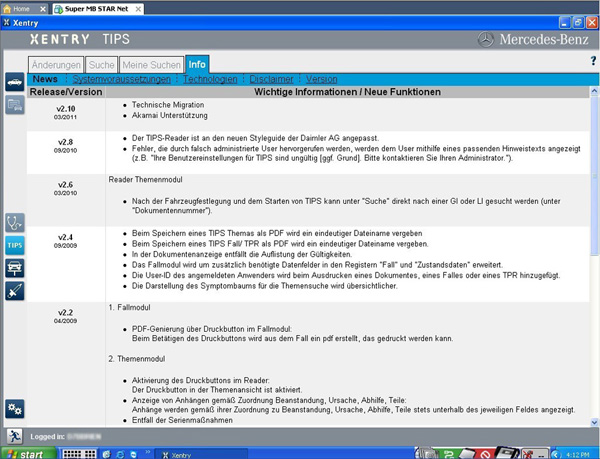This screenshot has width=600, height=459.
Task: Click the v2.10 version cell
Action: point(65,112)
